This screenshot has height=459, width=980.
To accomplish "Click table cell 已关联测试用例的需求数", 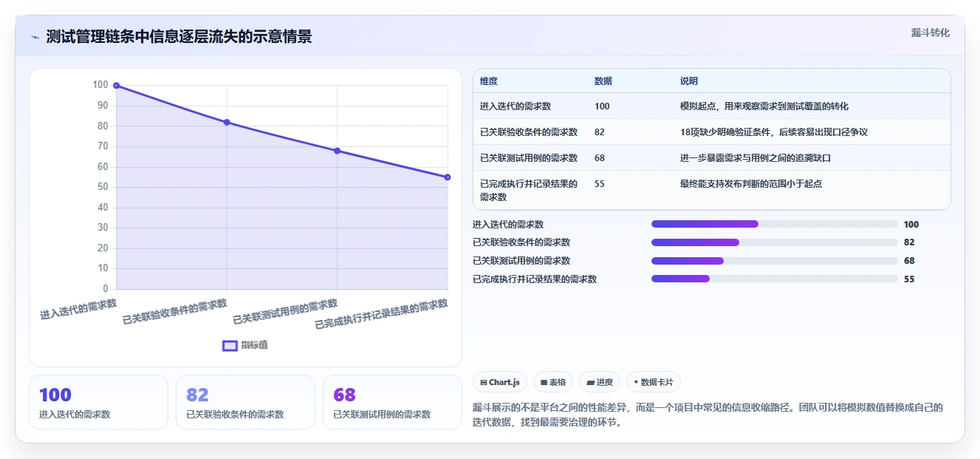I will coord(529,158).
